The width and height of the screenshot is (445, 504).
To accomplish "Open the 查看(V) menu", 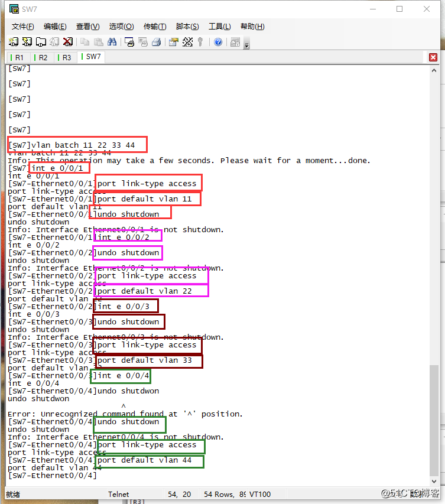I will click(x=88, y=27).
